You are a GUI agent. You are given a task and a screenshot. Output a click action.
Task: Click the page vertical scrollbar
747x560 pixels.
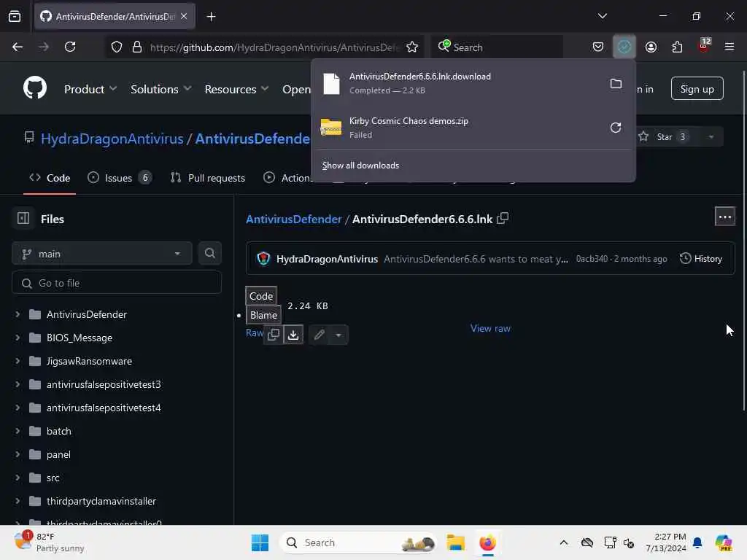743,241
